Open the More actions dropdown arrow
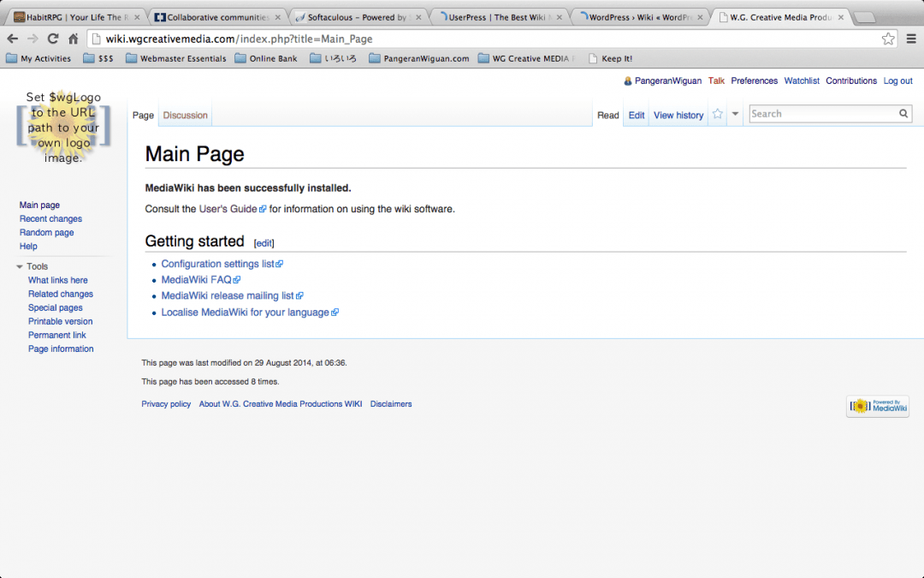This screenshot has height=578, width=924. tap(735, 114)
